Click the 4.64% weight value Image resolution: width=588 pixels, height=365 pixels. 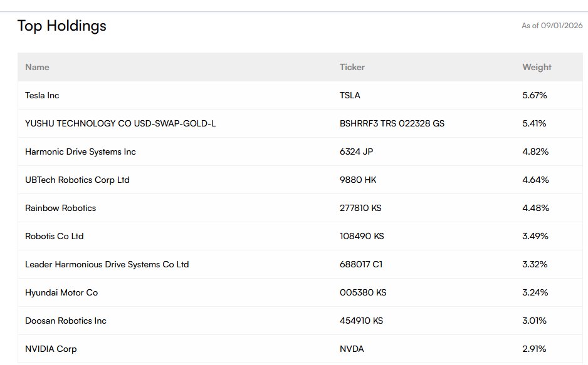point(535,180)
